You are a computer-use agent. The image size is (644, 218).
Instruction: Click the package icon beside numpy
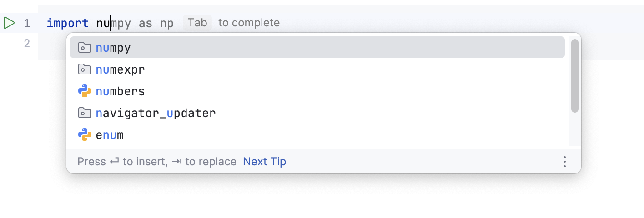tap(84, 48)
